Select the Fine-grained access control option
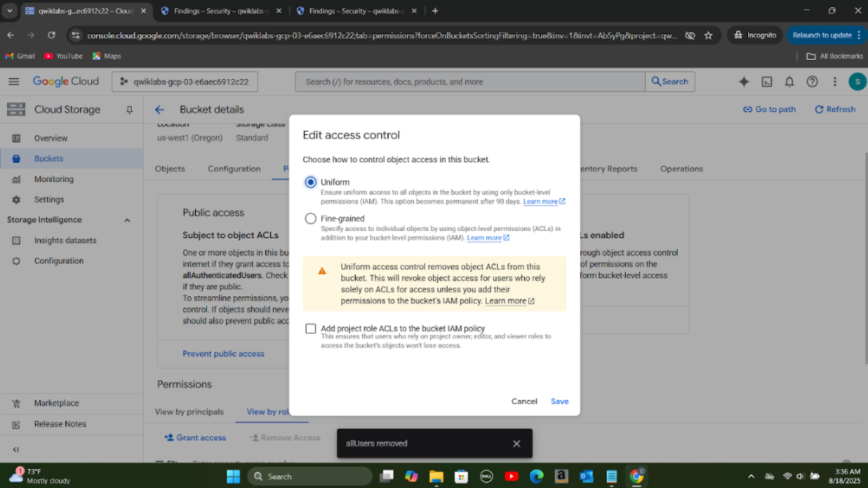This screenshot has width=868, height=488. coord(311,219)
